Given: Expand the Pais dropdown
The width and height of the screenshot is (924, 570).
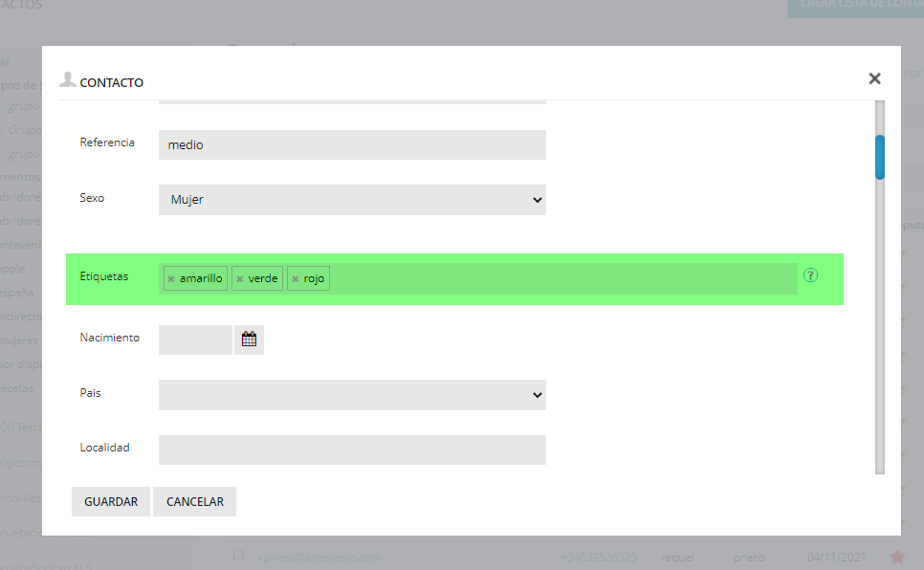Looking at the screenshot, I should [x=352, y=395].
